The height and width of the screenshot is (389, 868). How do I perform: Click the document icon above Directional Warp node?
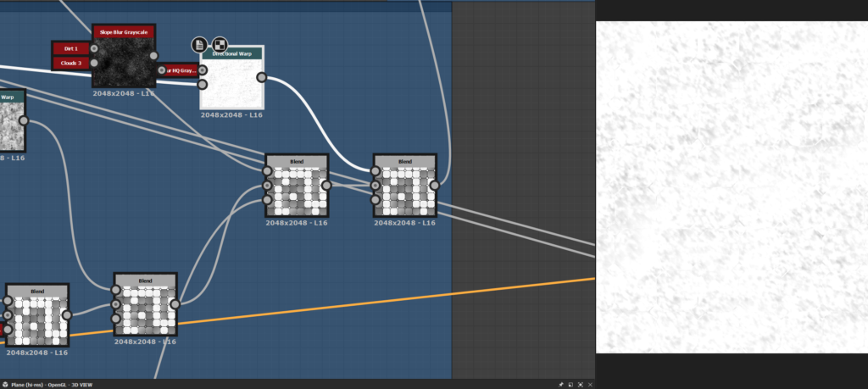tap(199, 45)
